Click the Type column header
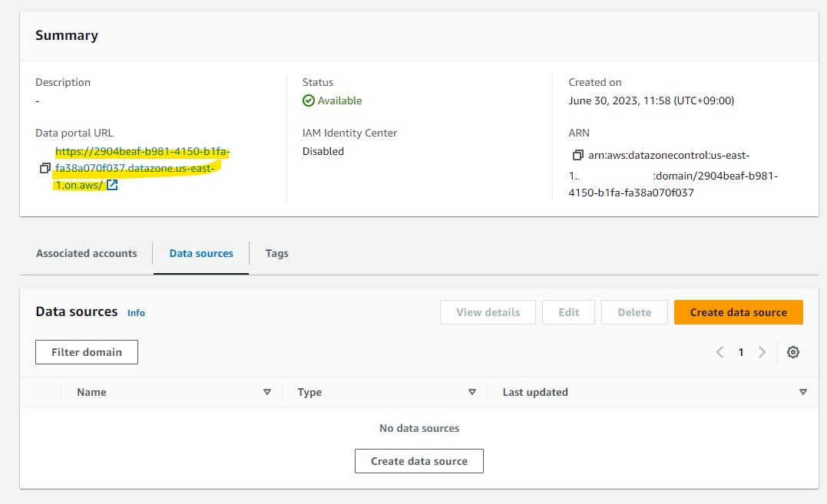827x504 pixels. (x=309, y=392)
